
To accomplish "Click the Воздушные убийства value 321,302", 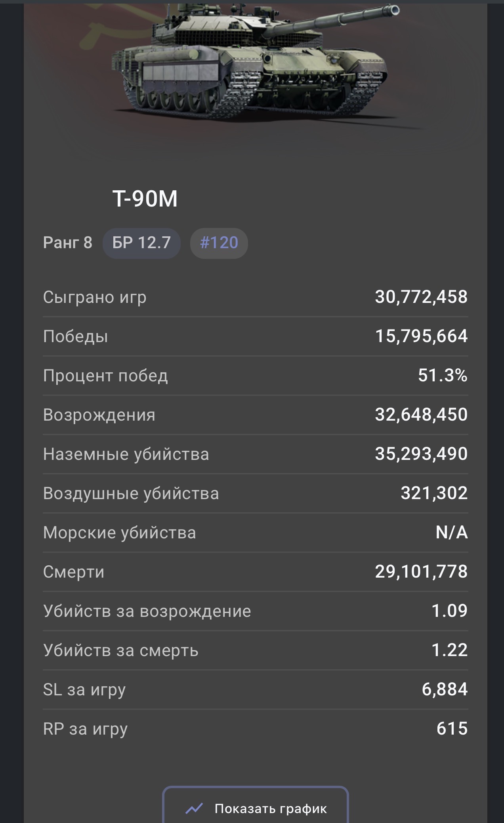I will click(x=434, y=493).
